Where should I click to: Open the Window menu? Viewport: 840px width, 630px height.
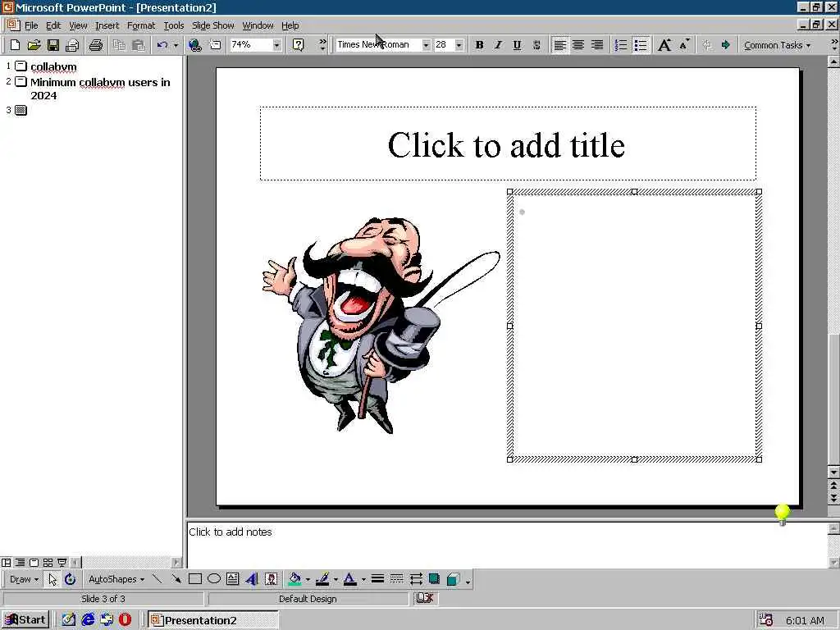tap(258, 25)
